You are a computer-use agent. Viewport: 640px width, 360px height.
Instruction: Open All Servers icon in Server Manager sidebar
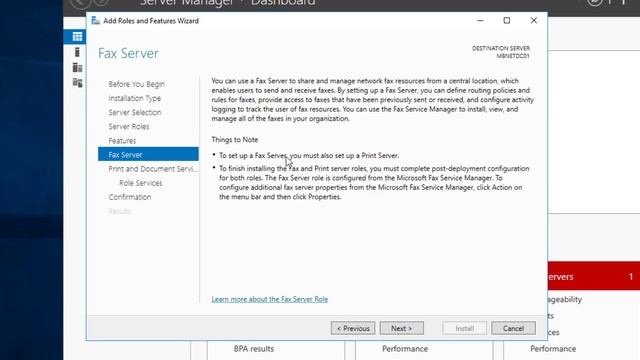(x=77, y=67)
